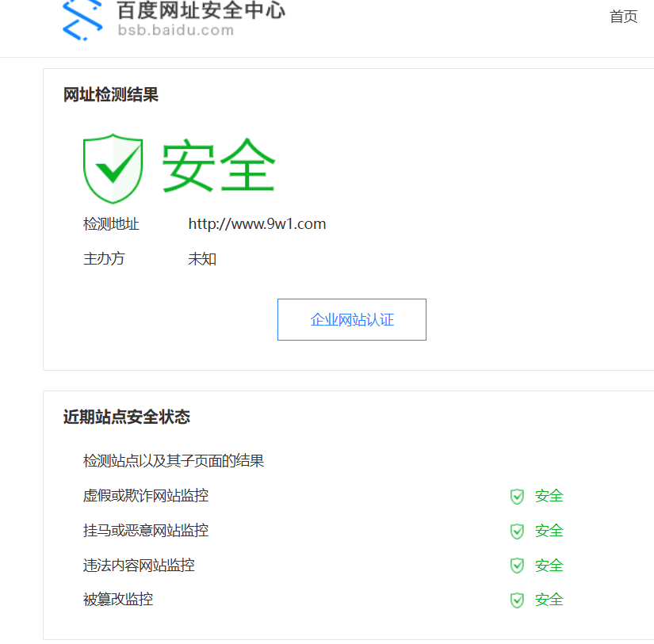This screenshot has height=644, width=654.
Task: Click the shield icon beside 挂马或恶意网站监控
Action: 517,531
